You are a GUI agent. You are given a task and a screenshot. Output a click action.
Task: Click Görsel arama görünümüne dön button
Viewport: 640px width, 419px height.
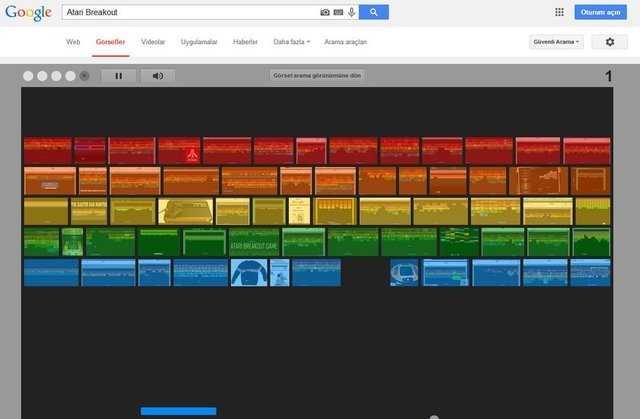(318, 75)
